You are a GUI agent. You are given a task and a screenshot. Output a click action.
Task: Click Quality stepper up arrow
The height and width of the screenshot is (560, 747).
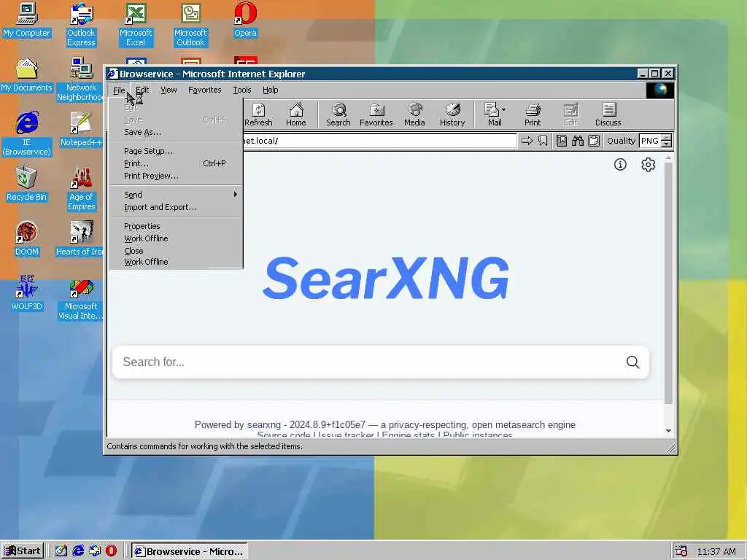[x=667, y=138]
